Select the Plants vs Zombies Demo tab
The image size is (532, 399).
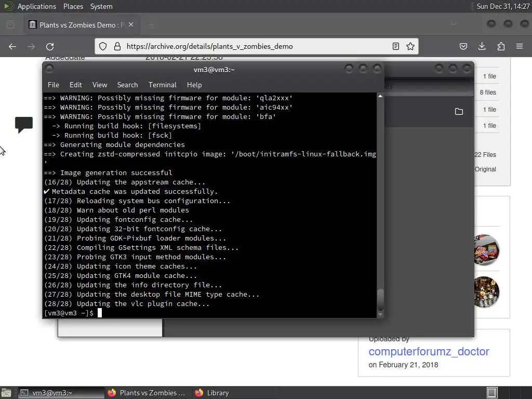[82, 25]
